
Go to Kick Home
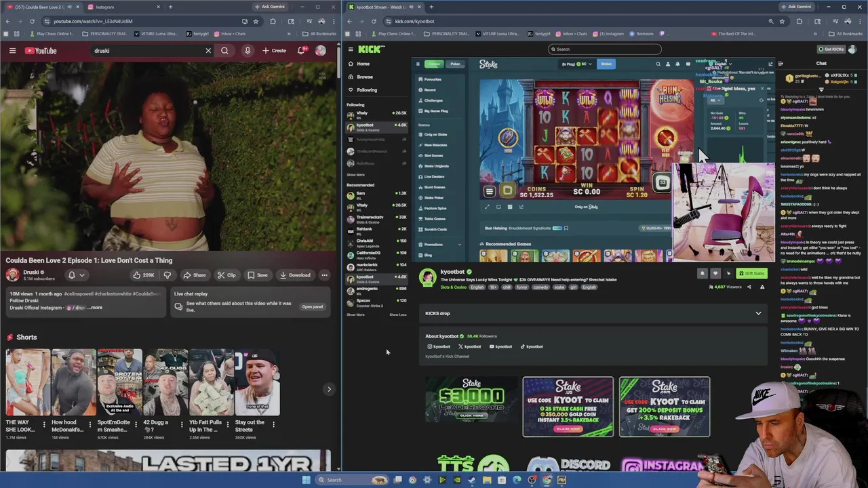(363, 64)
